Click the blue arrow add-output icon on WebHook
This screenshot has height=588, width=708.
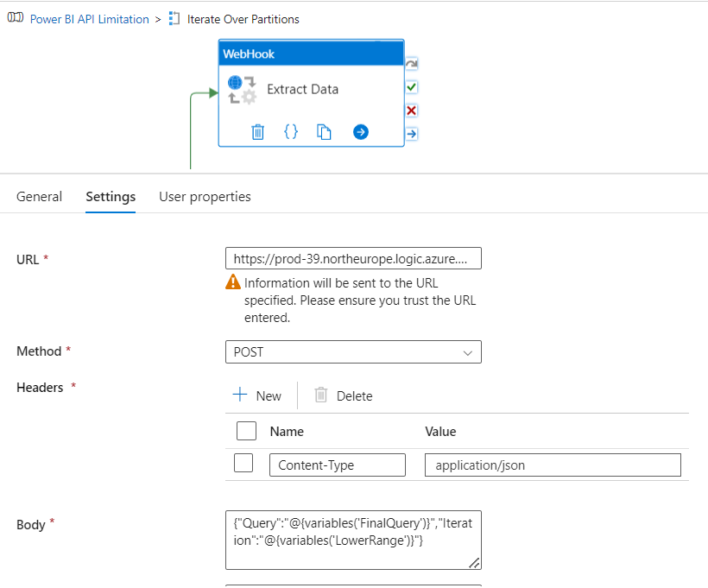click(x=361, y=132)
